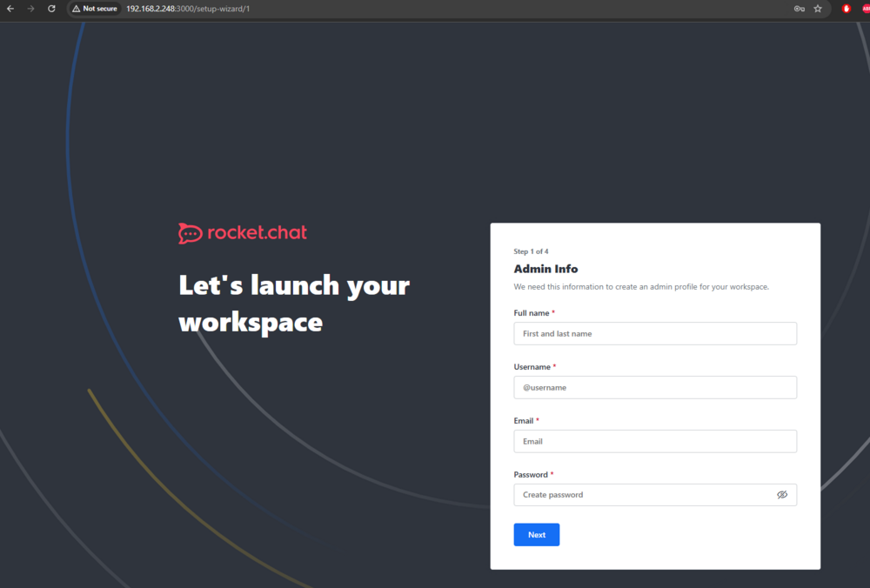Focus the Full name input field
Image resolution: width=870 pixels, height=588 pixels.
(x=655, y=333)
